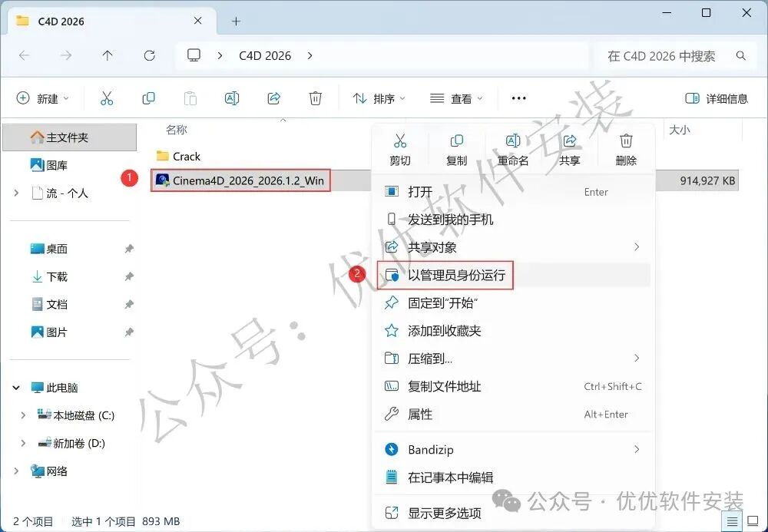Open a new tab with the plus button
This screenshot has height=532, width=768.
point(236,21)
